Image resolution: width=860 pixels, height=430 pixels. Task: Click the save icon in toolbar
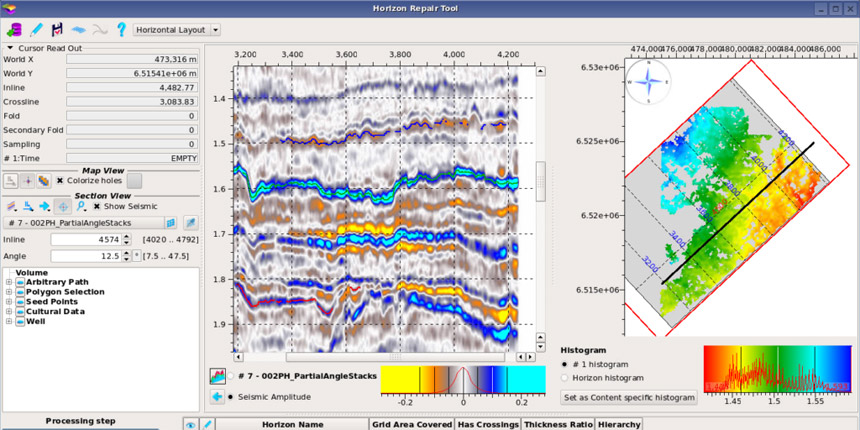57,30
